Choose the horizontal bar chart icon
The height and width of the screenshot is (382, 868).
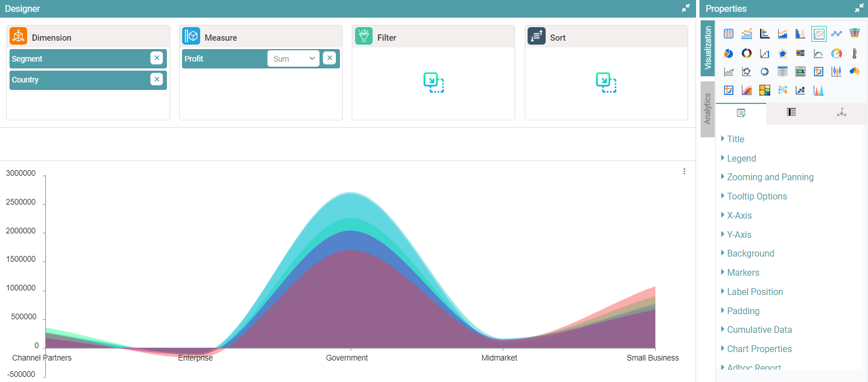[765, 34]
